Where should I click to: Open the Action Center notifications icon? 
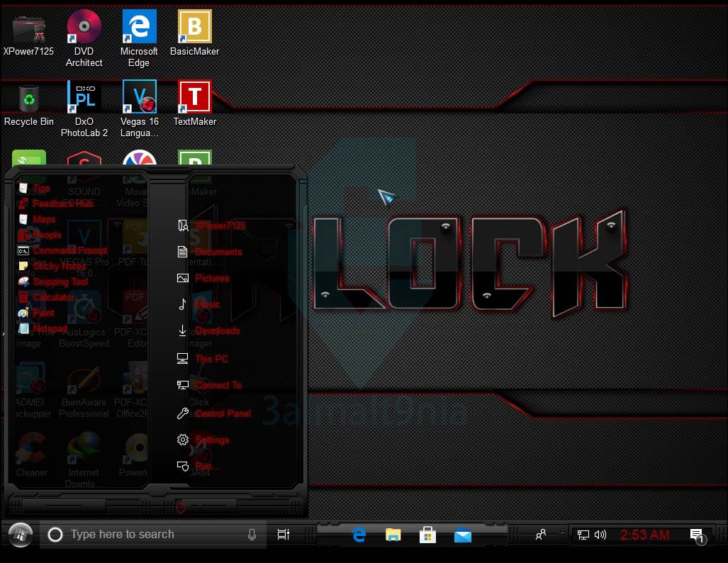(x=698, y=536)
